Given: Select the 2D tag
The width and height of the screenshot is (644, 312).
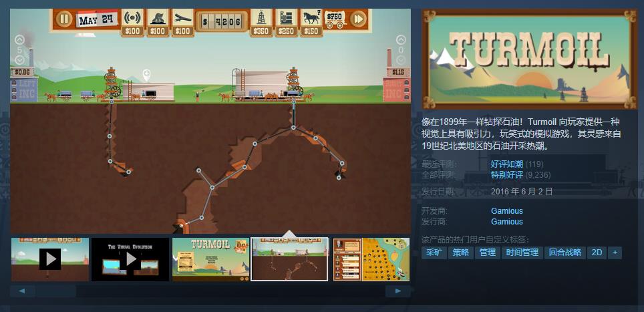Looking at the screenshot, I should (597, 253).
